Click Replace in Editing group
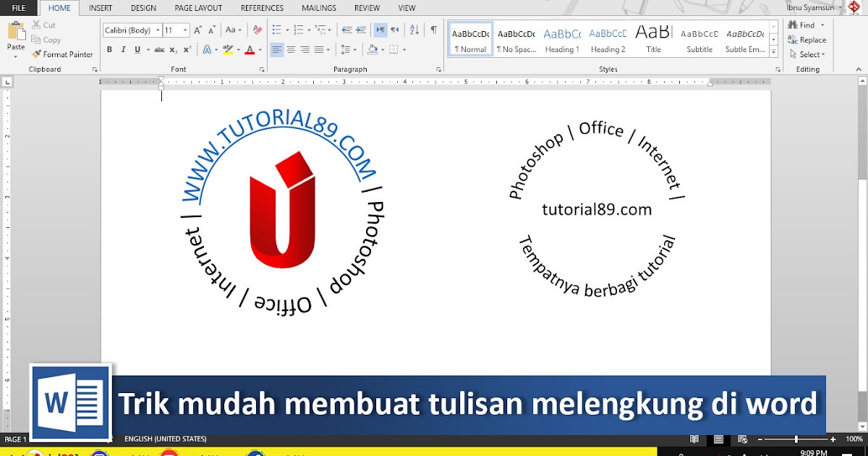Viewport: 868px width, 456px height. [807, 40]
